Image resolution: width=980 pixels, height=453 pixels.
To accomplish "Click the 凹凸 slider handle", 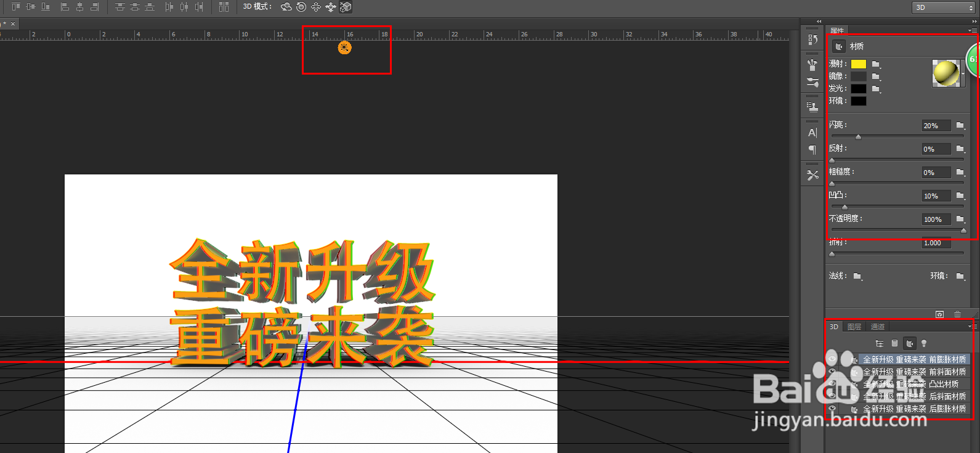I will [x=844, y=207].
